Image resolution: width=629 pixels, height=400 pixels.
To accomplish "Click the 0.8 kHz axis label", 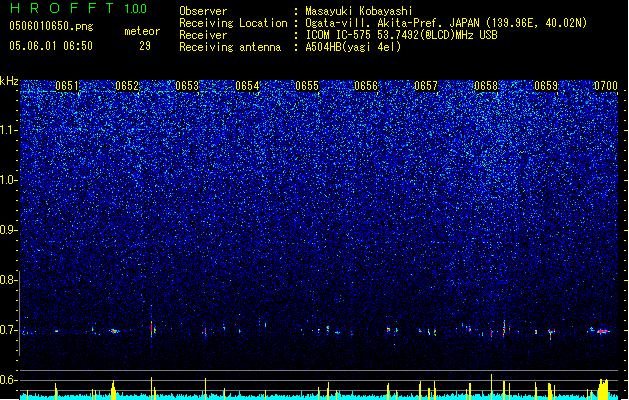I will [x=8, y=280].
